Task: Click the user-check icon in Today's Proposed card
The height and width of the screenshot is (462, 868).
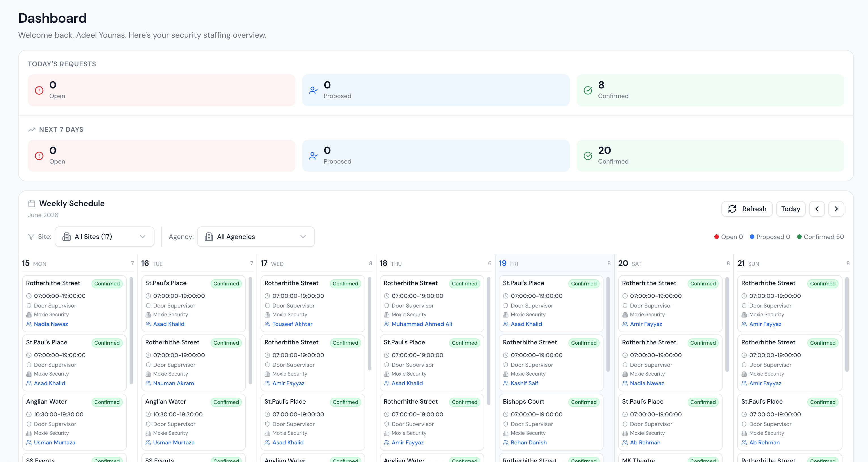Action: point(313,90)
